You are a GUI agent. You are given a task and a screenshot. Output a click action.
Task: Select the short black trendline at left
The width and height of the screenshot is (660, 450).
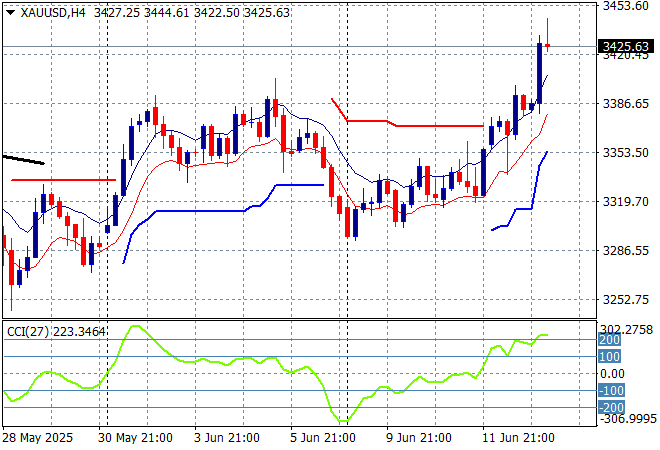pos(24,160)
